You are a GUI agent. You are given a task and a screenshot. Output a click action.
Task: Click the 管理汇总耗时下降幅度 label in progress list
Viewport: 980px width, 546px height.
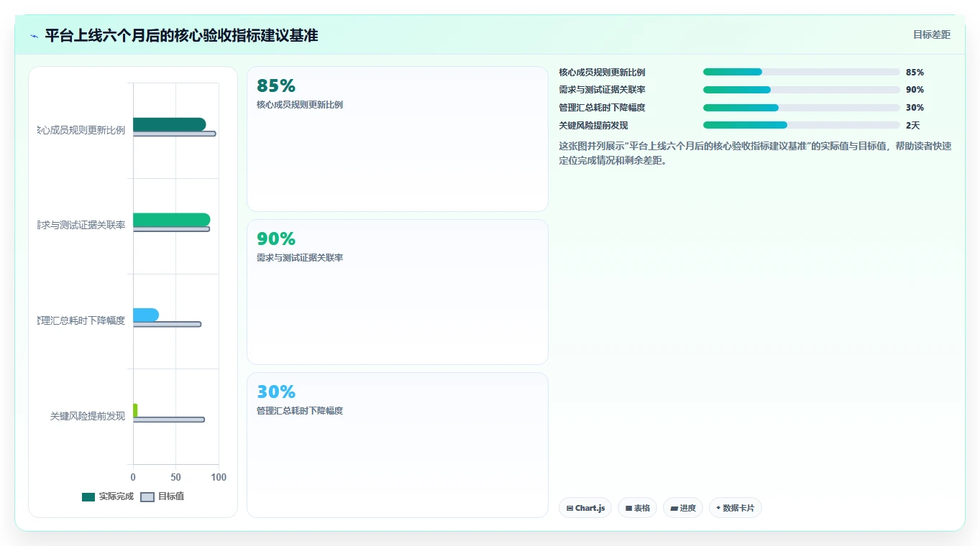coord(602,108)
